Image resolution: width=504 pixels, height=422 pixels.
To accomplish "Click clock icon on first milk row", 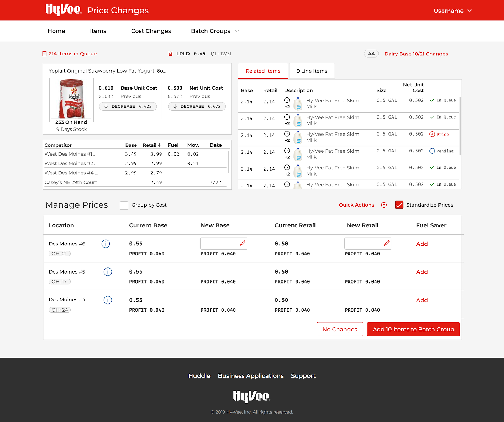I will [287, 100].
